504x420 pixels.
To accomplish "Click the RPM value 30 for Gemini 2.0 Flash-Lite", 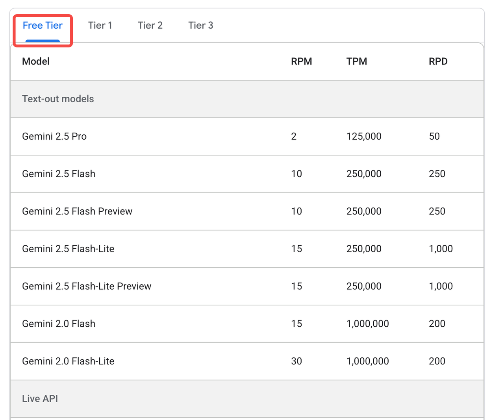I will [296, 361].
